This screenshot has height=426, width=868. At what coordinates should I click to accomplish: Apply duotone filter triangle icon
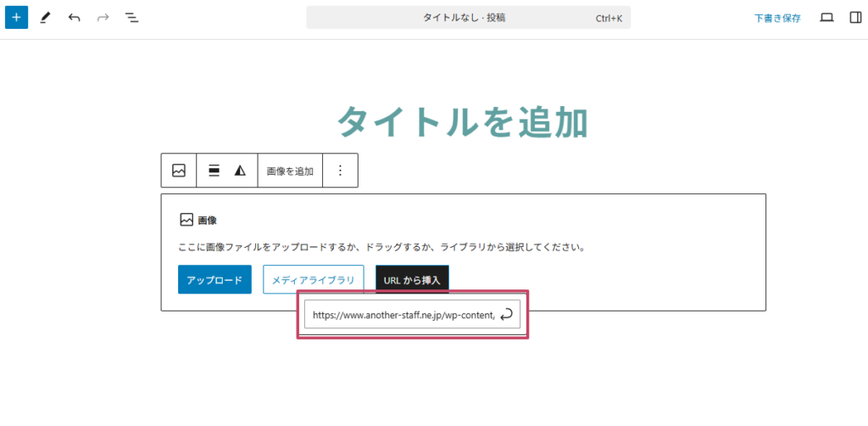tap(240, 171)
